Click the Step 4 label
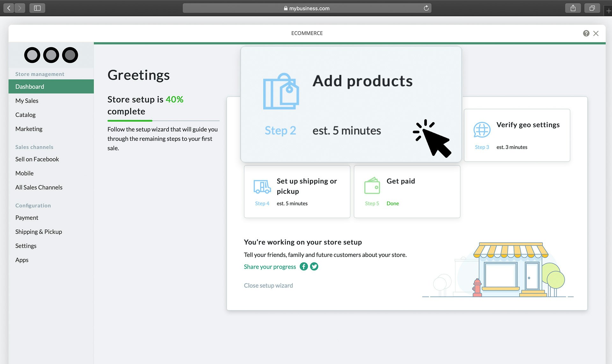 [x=262, y=203]
